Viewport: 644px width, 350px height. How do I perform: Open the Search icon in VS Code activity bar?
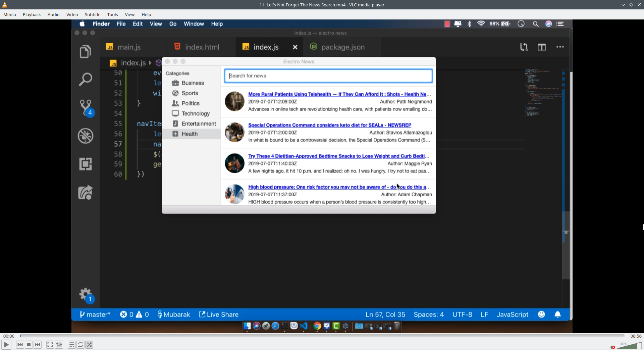86,79
